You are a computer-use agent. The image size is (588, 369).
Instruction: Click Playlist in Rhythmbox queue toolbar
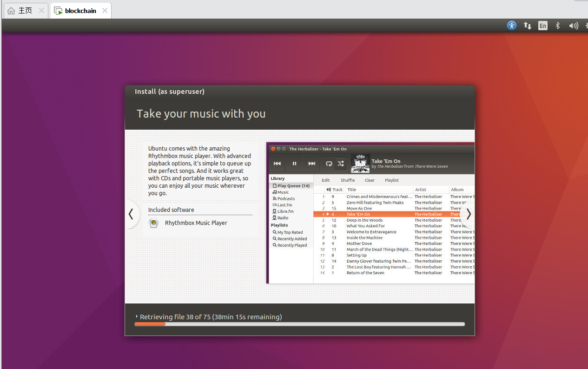coord(392,180)
